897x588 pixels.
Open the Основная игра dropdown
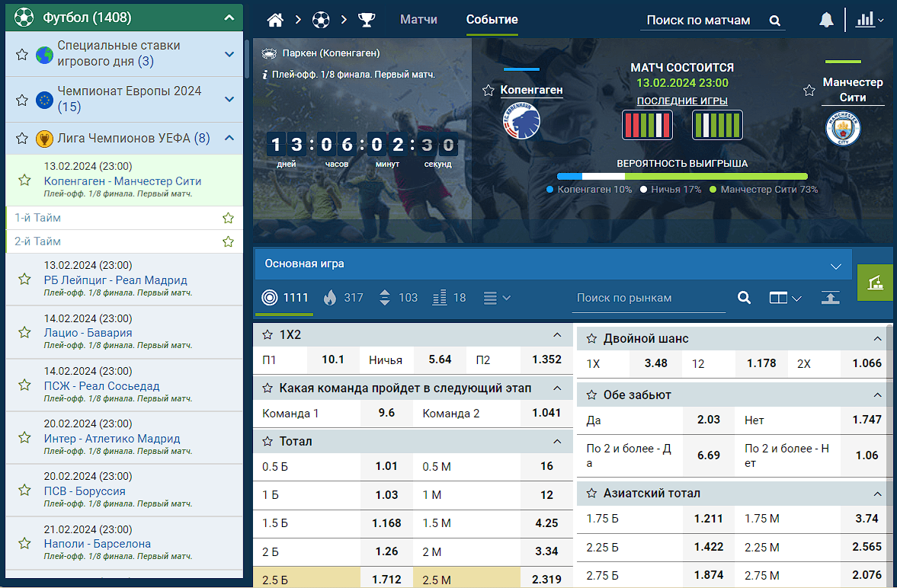click(553, 264)
